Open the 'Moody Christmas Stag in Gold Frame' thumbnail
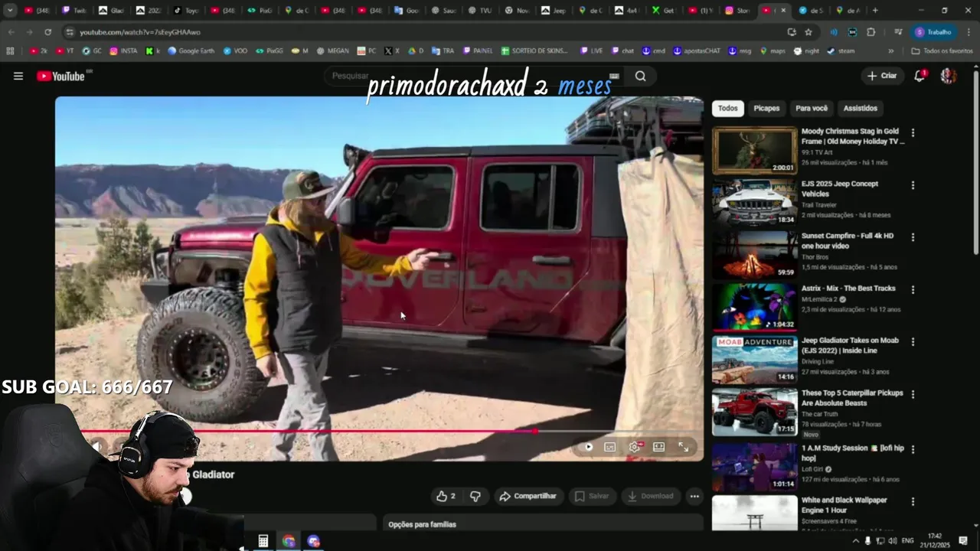This screenshot has width=980, height=551. [755, 151]
